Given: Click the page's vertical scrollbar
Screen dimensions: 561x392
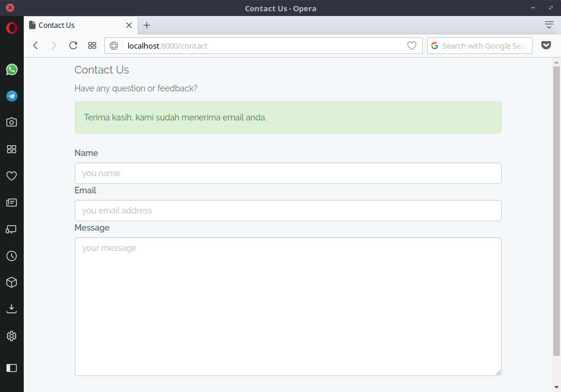Looking at the screenshot, I should [556, 208].
